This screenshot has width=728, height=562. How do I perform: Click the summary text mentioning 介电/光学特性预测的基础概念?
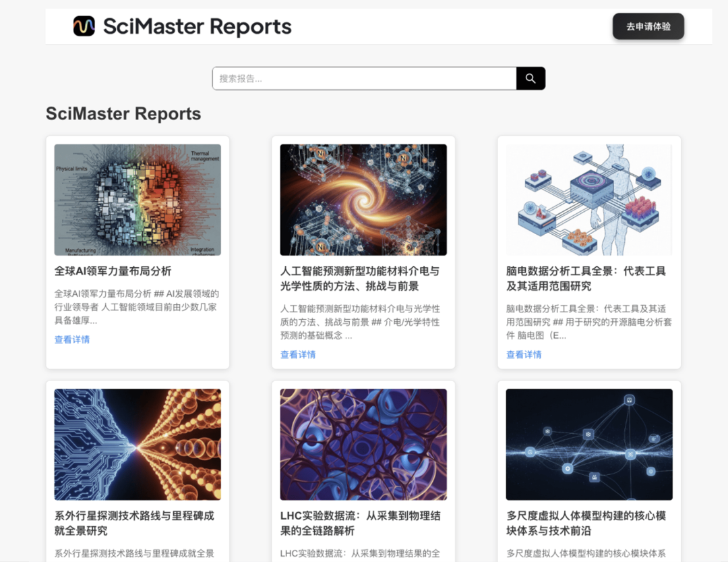pyautogui.click(x=360, y=322)
